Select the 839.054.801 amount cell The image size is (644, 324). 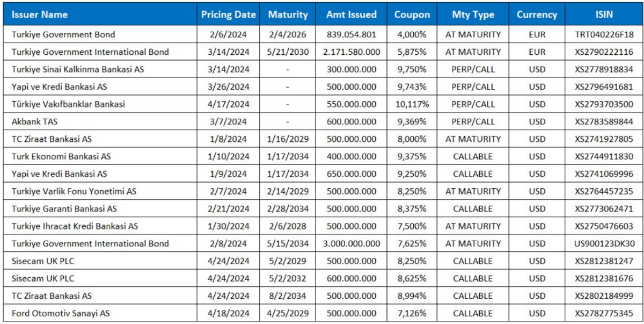point(352,34)
